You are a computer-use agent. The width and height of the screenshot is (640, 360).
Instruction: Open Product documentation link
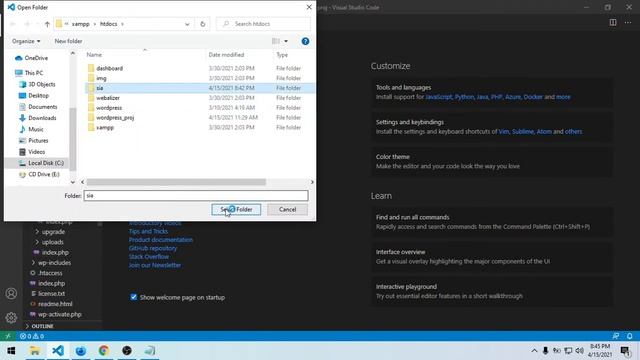point(161,240)
